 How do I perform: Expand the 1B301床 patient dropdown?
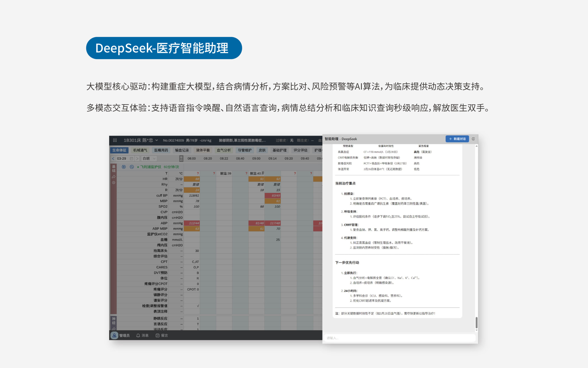point(157,140)
